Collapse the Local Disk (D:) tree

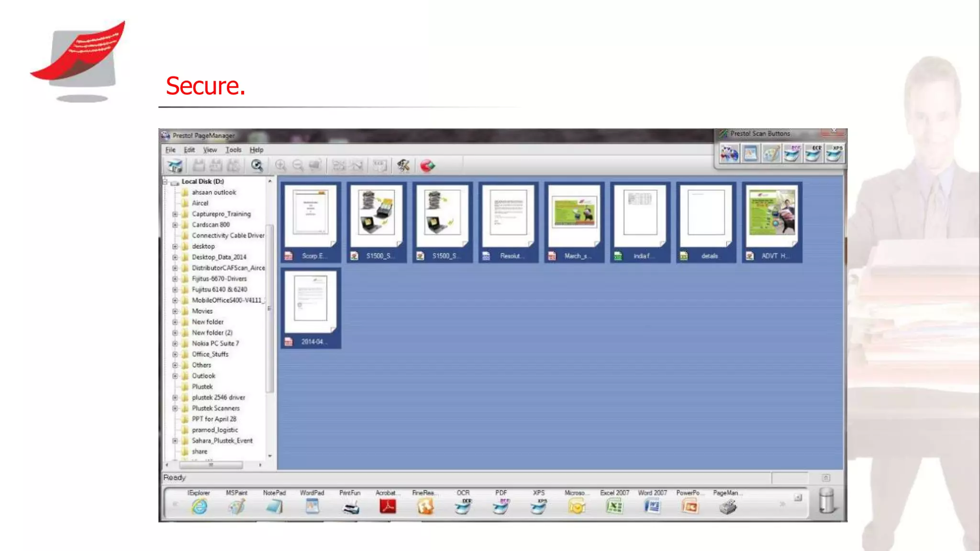[166, 182]
